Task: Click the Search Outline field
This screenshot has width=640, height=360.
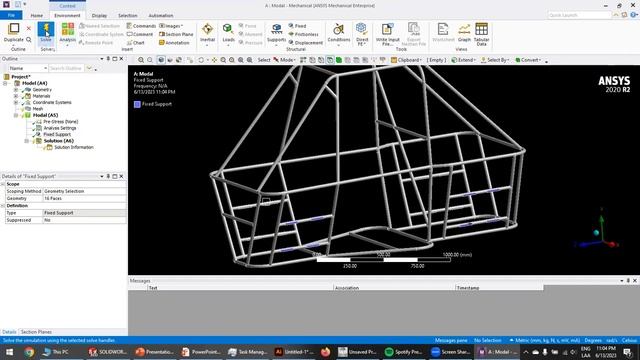Action: click(66, 68)
